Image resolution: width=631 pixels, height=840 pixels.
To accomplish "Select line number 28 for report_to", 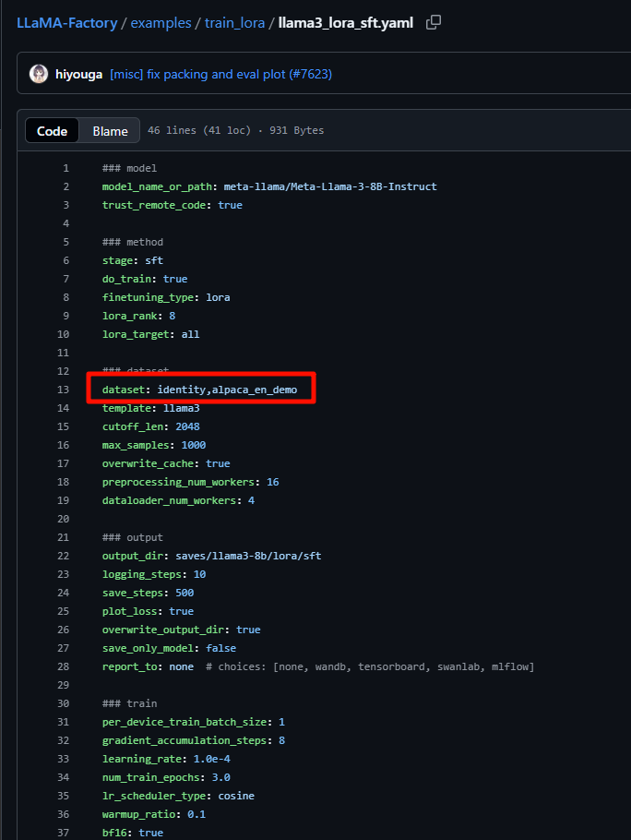I will click(x=63, y=666).
